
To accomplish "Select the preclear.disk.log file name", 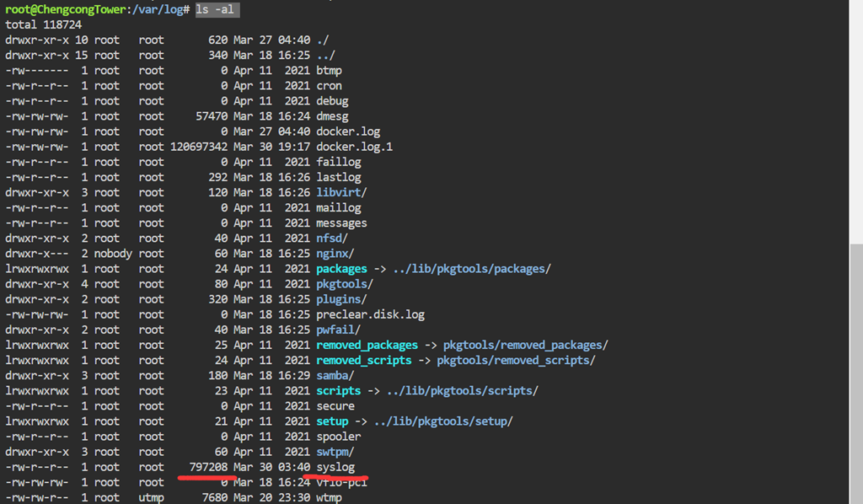I will click(370, 314).
